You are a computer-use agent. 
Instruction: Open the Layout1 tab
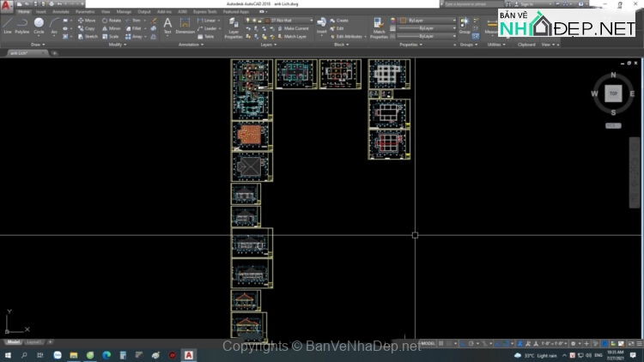tap(34, 341)
